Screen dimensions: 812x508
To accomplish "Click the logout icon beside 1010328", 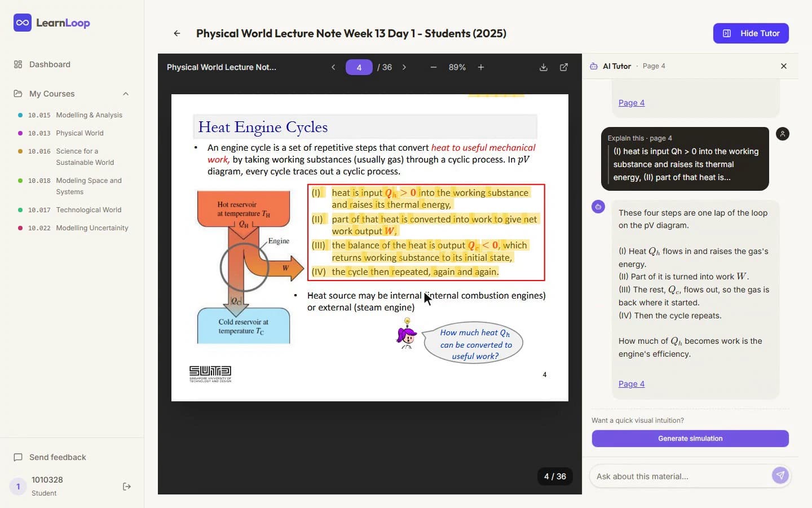I will (x=127, y=487).
